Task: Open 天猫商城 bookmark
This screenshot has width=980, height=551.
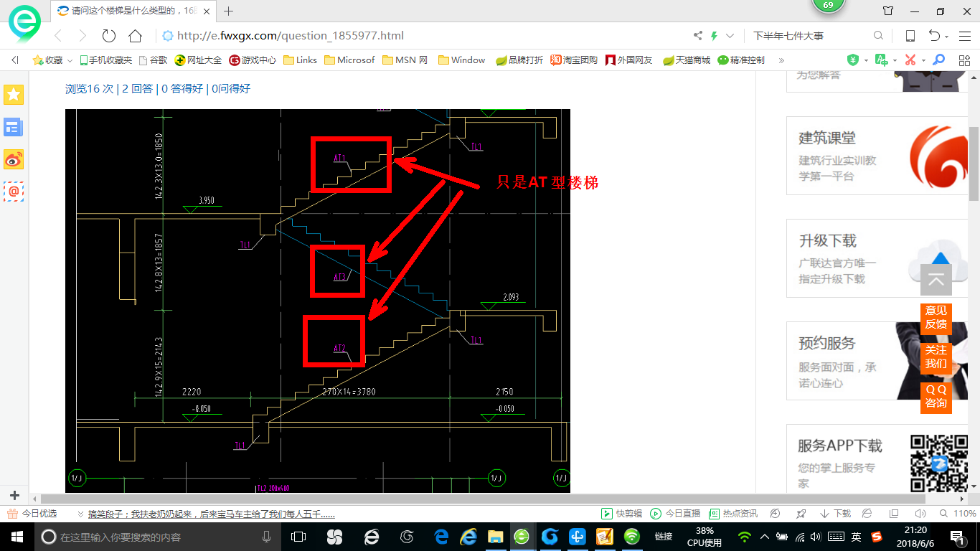Action: coord(686,60)
